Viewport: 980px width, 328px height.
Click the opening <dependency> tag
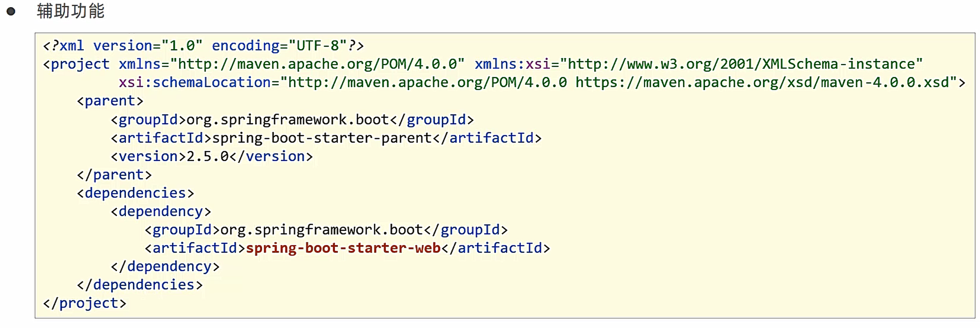click(x=161, y=212)
